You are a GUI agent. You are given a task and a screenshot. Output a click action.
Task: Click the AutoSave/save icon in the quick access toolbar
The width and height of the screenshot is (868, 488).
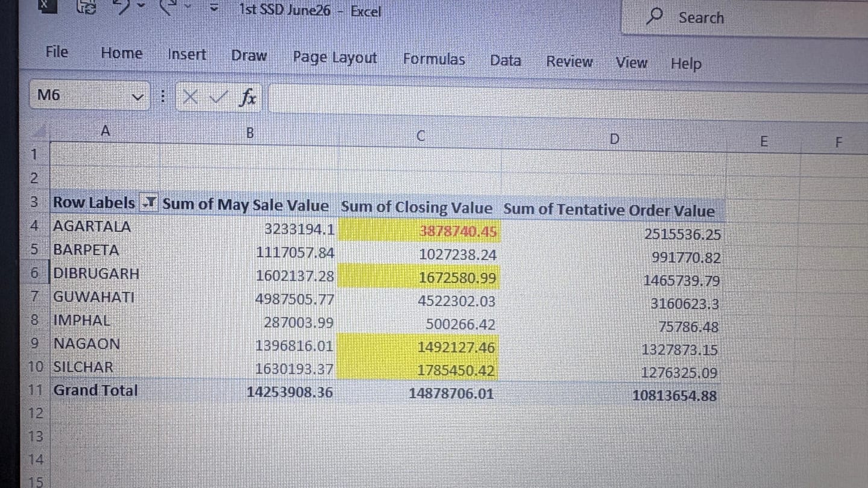(x=87, y=7)
